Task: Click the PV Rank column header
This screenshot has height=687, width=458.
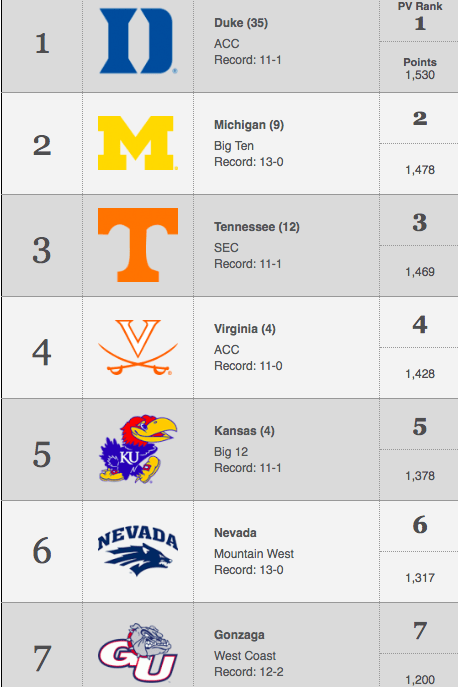Action: tap(419, 6)
